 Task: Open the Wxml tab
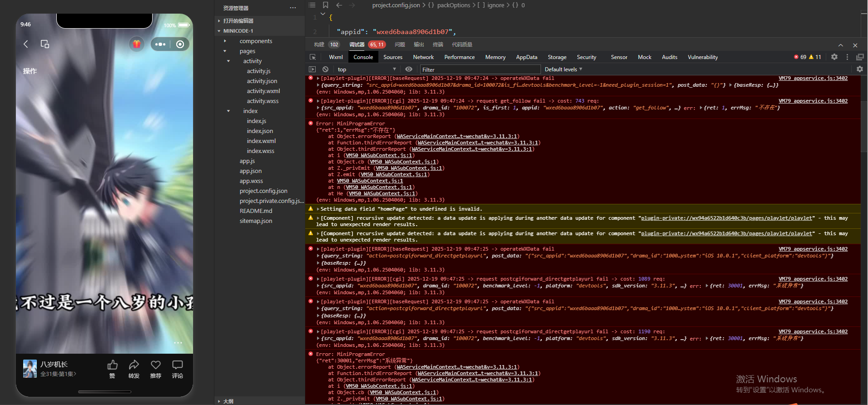click(336, 57)
